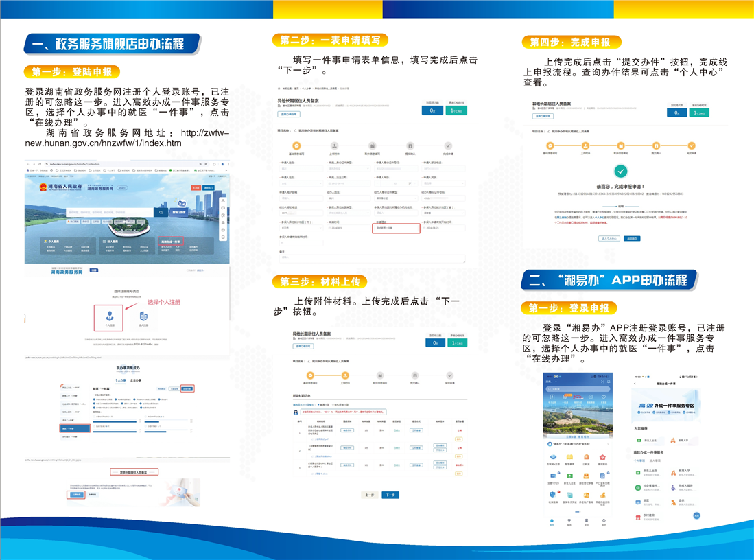754x560 pixels.
Task: Choose the 法人注册 building icon
Action: point(143,316)
